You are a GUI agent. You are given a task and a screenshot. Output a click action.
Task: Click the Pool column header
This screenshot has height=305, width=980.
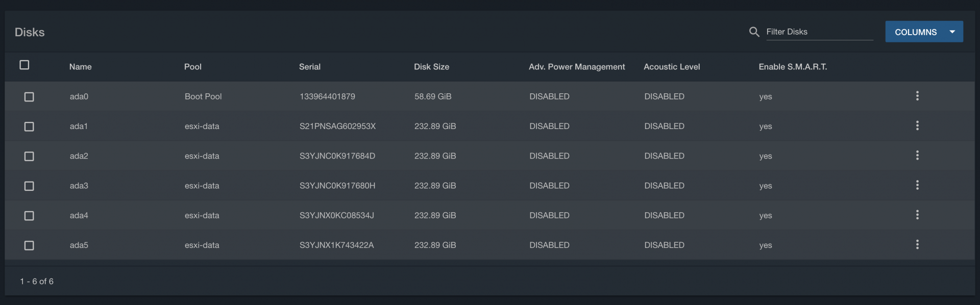point(193,67)
